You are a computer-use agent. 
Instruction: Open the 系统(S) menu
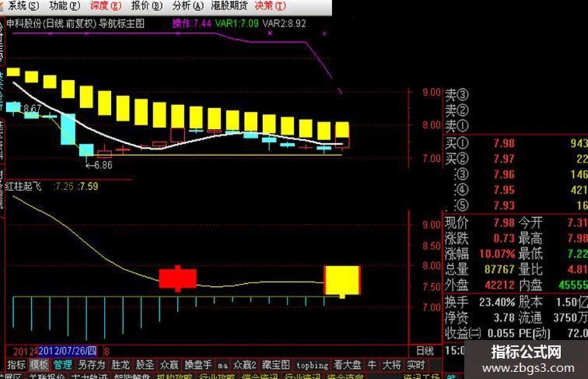[x=24, y=6]
